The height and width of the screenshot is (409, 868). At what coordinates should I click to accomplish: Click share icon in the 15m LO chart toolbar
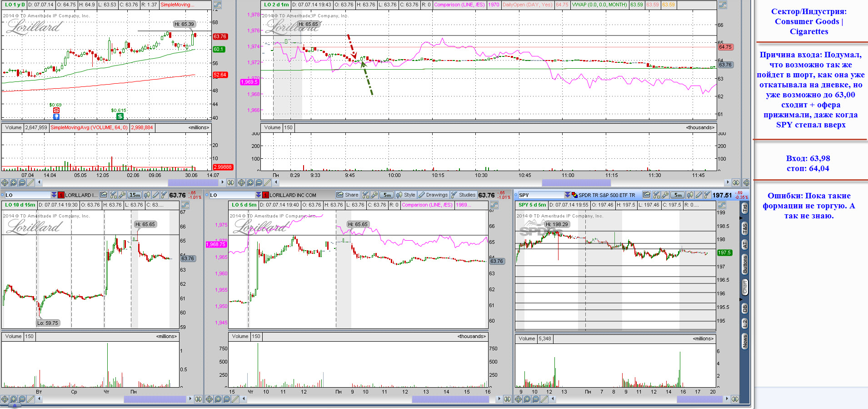click(104, 195)
